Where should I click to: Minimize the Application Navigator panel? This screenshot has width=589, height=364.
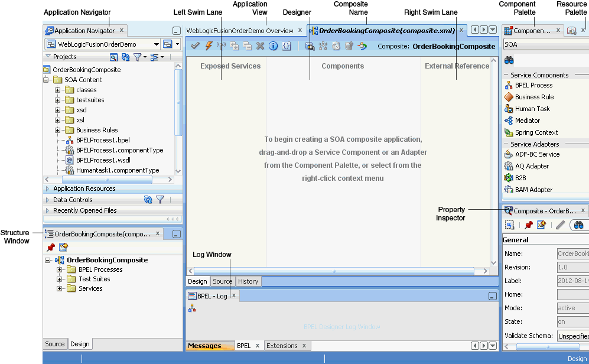[177, 31]
